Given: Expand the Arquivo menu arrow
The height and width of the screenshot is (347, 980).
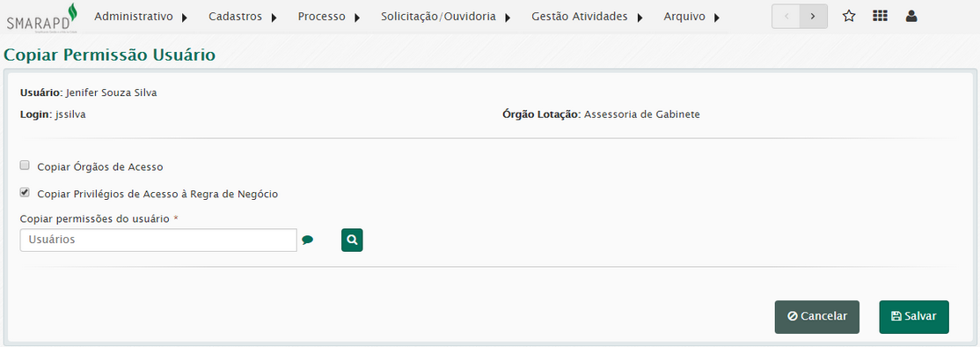Looking at the screenshot, I should coord(716,18).
